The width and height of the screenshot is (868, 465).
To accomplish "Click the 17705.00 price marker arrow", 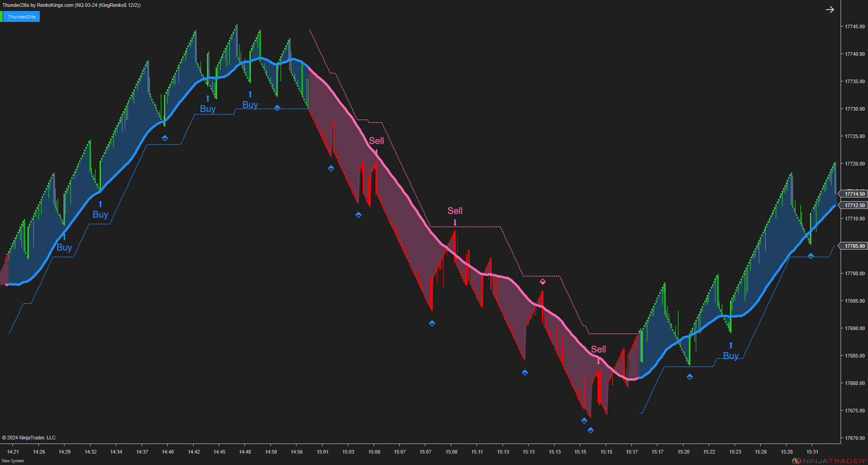I will click(x=852, y=246).
